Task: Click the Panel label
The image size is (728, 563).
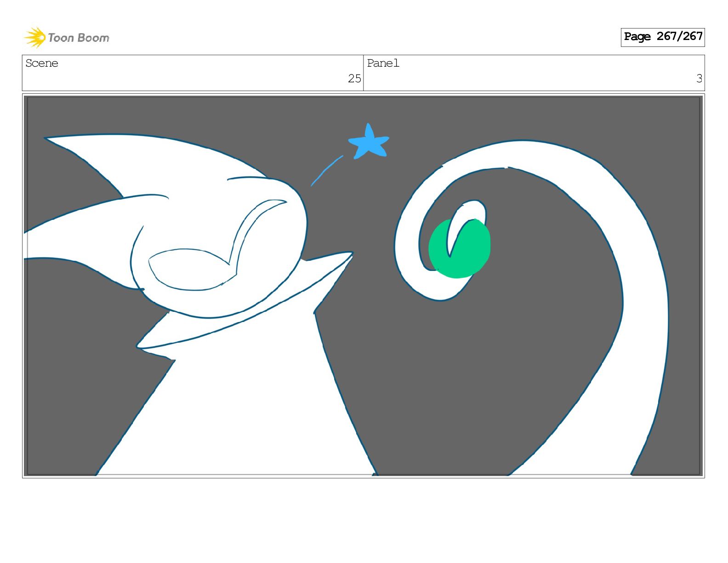Action: [383, 63]
